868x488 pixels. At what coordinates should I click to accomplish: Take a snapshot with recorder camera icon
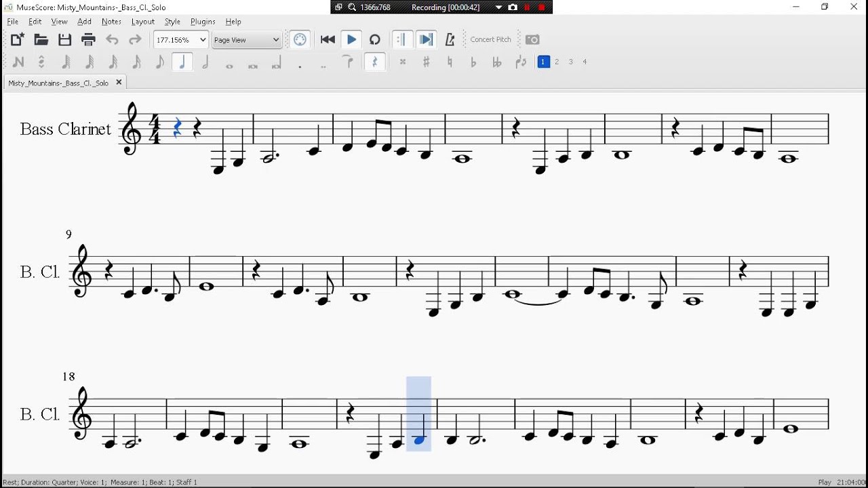coord(513,7)
